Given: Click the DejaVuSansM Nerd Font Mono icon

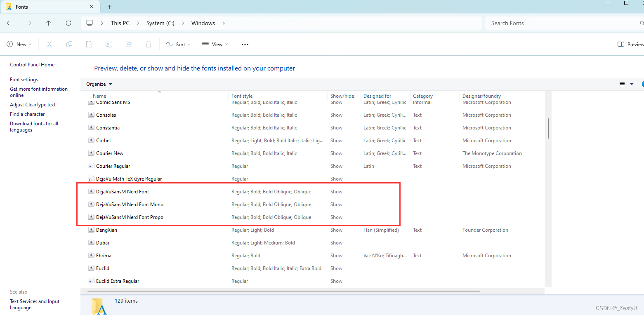Looking at the screenshot, I should pos(91,205).
